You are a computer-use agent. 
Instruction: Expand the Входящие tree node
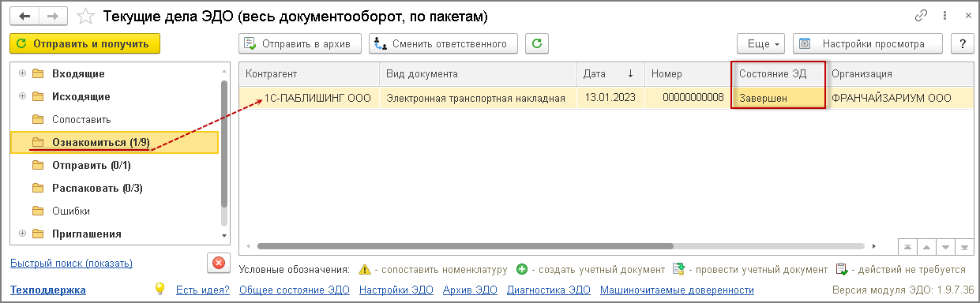pos(22,73)
